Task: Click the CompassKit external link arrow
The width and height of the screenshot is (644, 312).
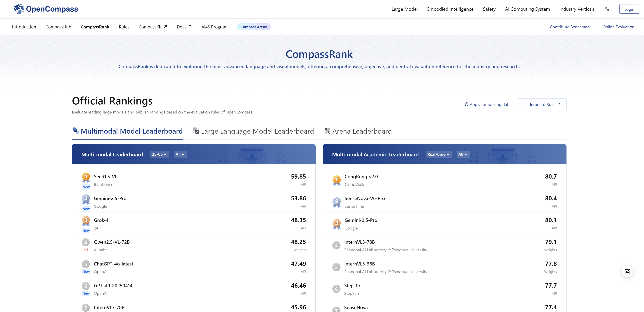Action: click(x=165, y=27)
